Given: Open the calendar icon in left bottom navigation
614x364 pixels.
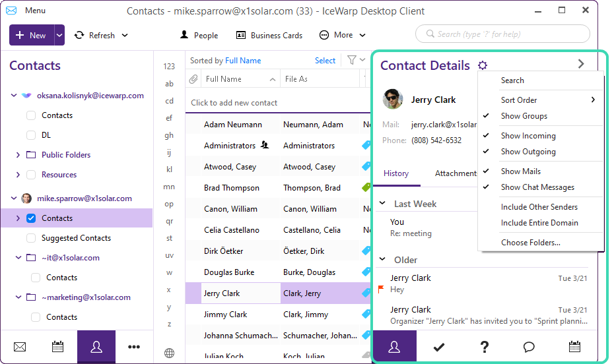Looking at the screenshot, I should [x=57, y=346].
